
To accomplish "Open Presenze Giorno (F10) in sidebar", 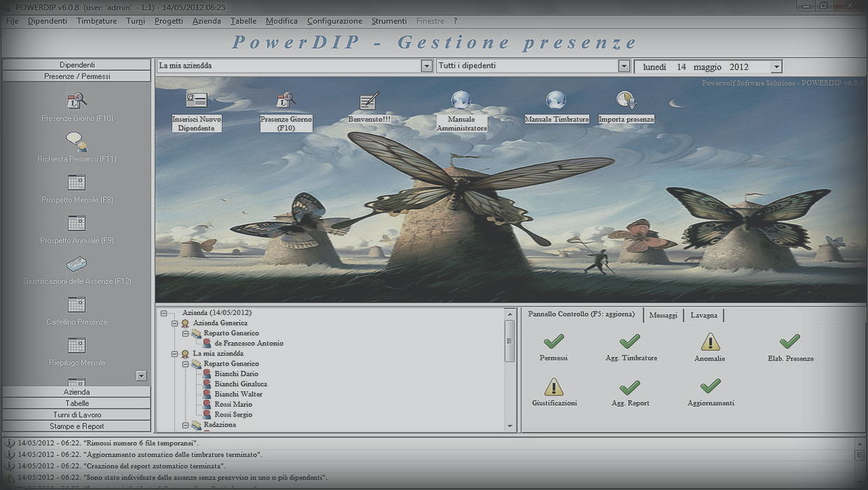I will 77,100.
